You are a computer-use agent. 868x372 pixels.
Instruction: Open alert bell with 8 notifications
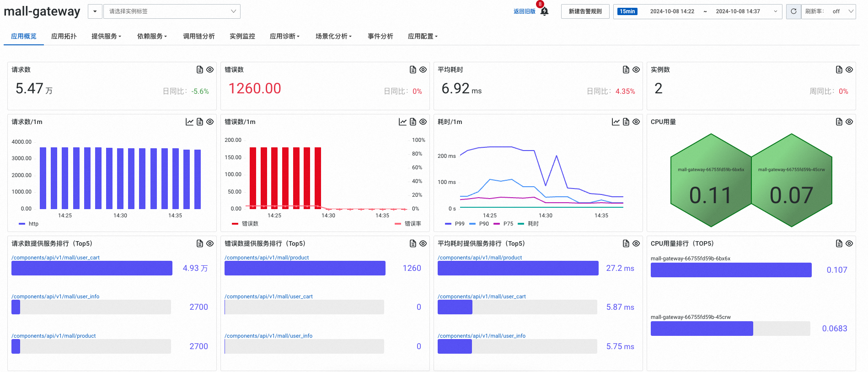tap(544, 11)
